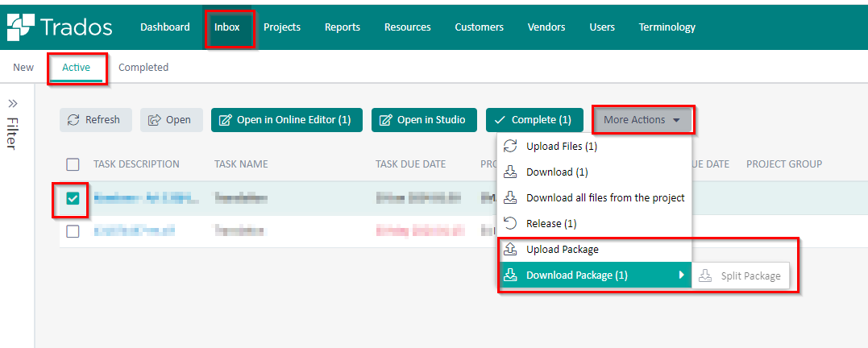Toggle the More Actions dropdown

coord(642,120)
